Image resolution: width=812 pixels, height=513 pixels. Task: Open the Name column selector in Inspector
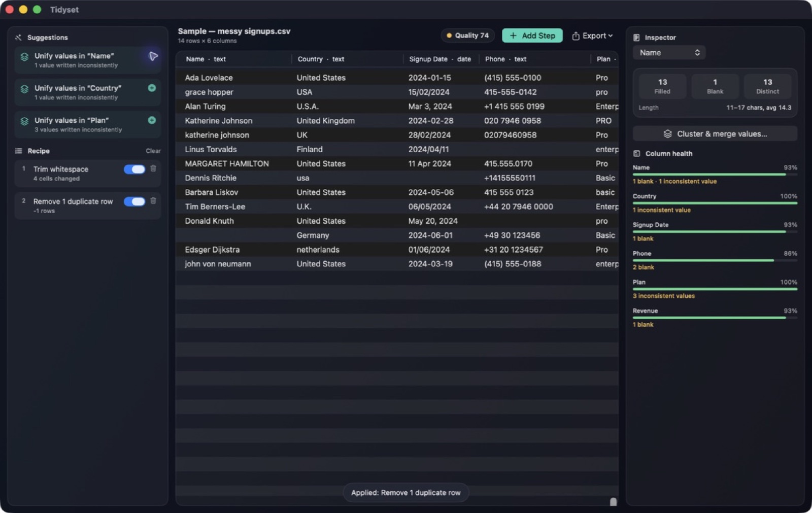pos(669,53)
